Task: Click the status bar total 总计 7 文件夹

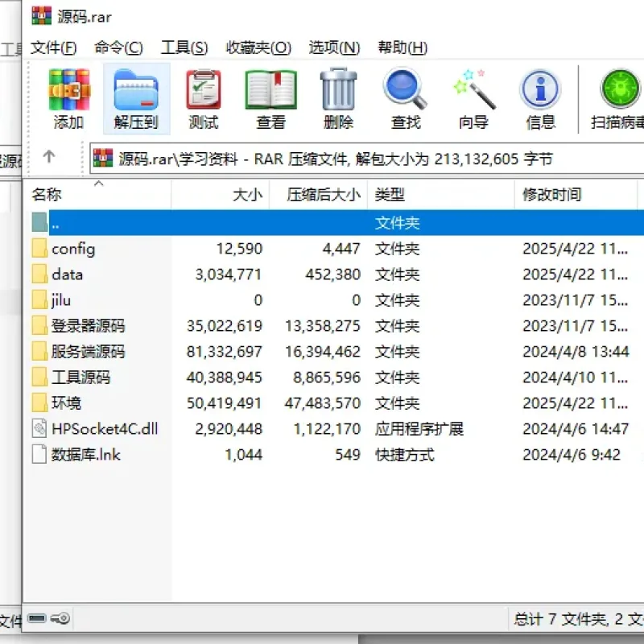Action: [x=560, y=618]
